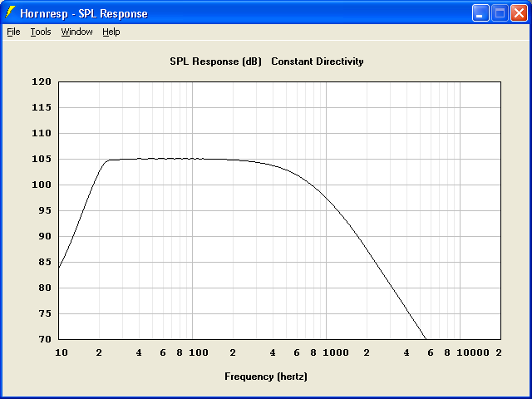532x399 pixels.
Task: Click the Hornresp lightning icon in title bar
Action: 10,13
